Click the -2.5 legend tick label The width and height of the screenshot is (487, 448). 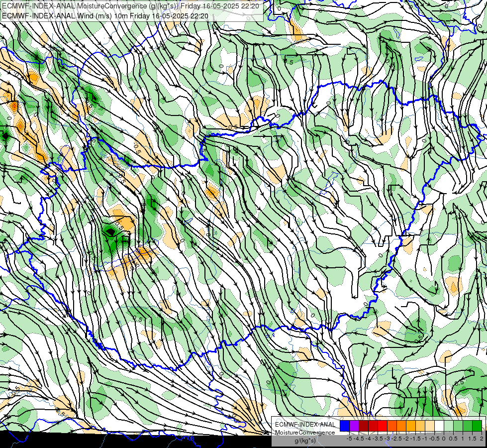pos(396,439)
